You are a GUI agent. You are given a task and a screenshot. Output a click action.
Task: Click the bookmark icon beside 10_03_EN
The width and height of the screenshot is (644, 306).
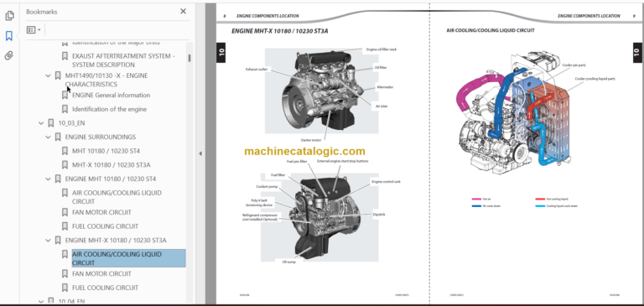(50, 123)
